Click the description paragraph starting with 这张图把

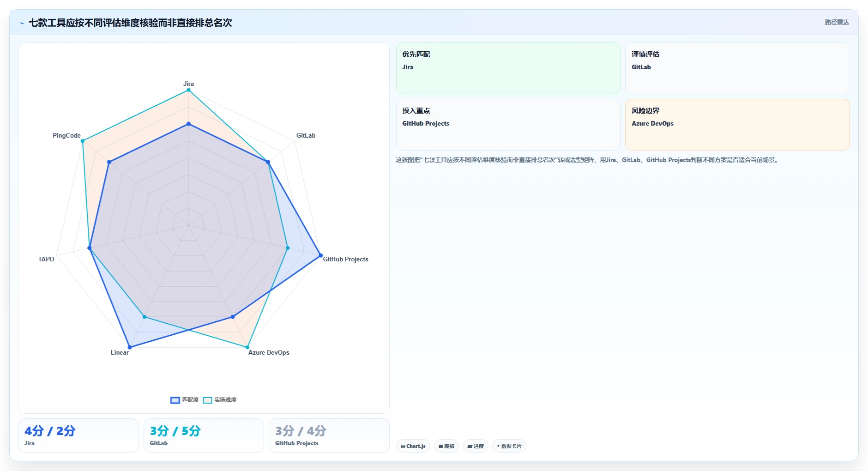587,160
